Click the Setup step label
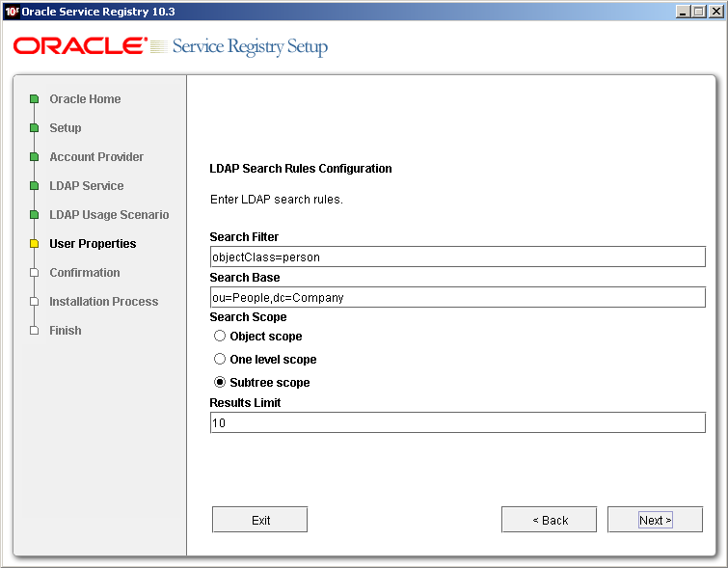The image size is (728, 568). [66, 127]
